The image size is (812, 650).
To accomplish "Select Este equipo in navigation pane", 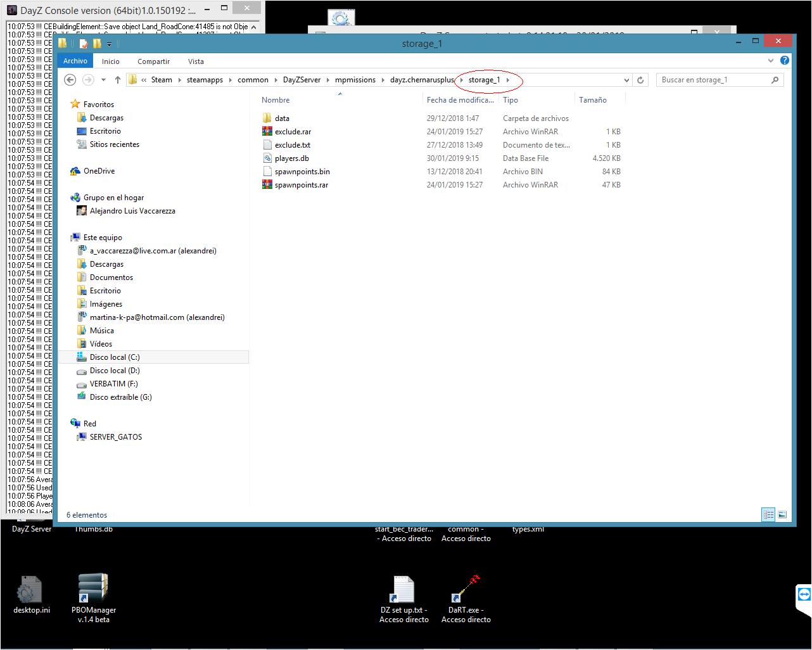I will point(103,238).
